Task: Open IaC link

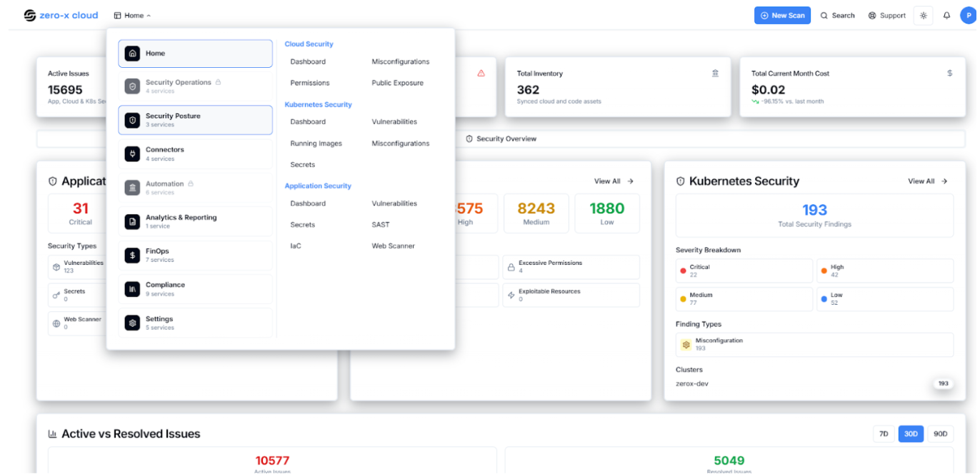Action: coord(296,246)
